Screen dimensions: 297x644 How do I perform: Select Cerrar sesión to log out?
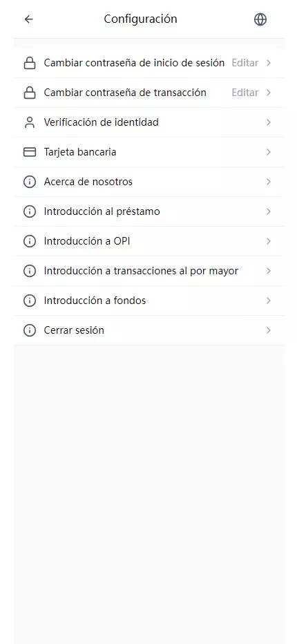point(148,330)
